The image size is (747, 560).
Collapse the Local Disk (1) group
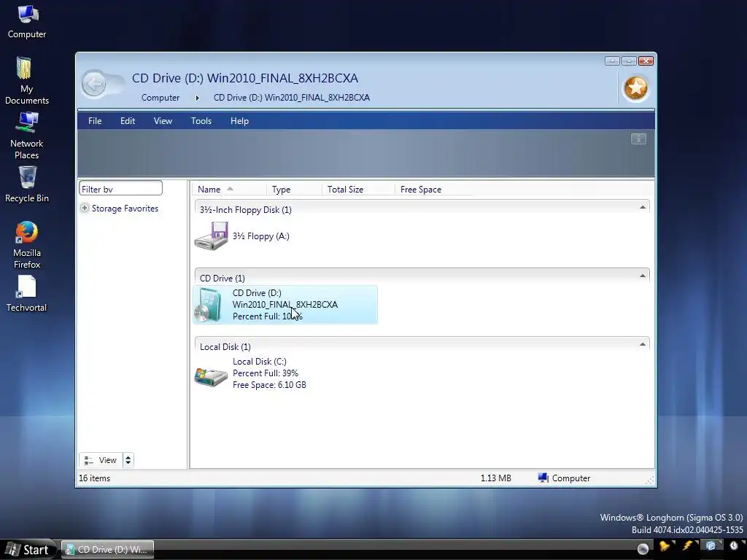[x=642, y=344]
